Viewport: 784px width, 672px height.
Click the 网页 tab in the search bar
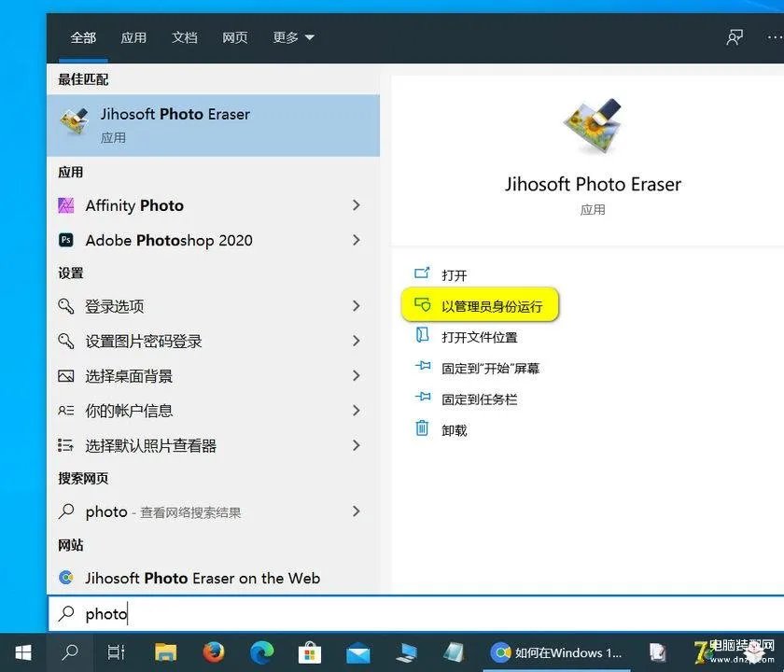tap(234, 37)
